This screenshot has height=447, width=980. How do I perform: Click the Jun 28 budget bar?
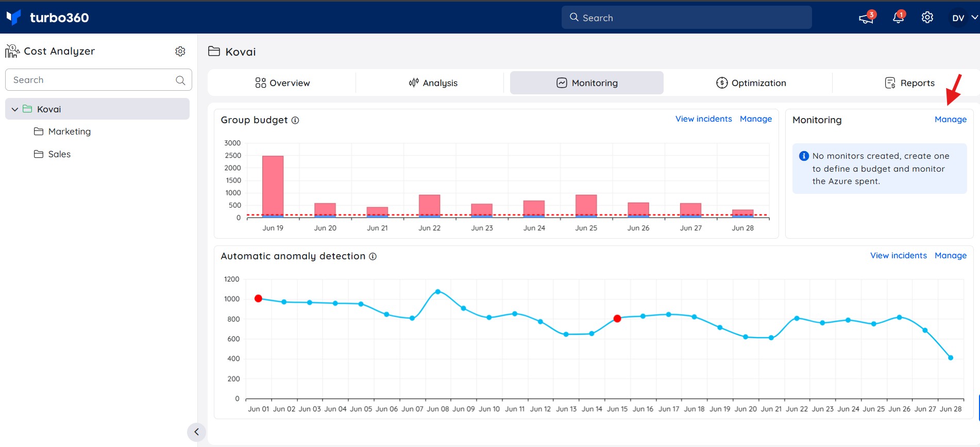point(742,213)
